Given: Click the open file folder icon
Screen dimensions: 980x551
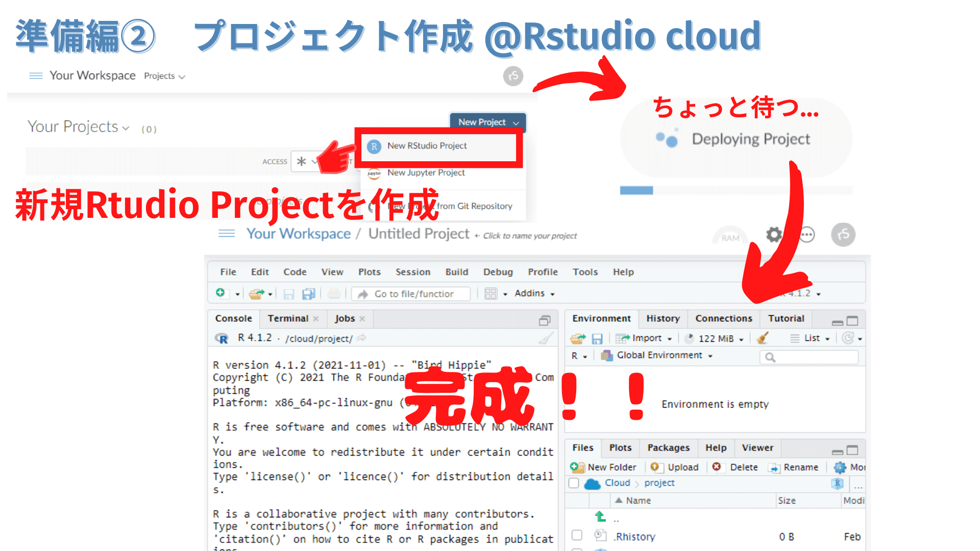Looking at the screenshot, I should (x=256, y=294).
